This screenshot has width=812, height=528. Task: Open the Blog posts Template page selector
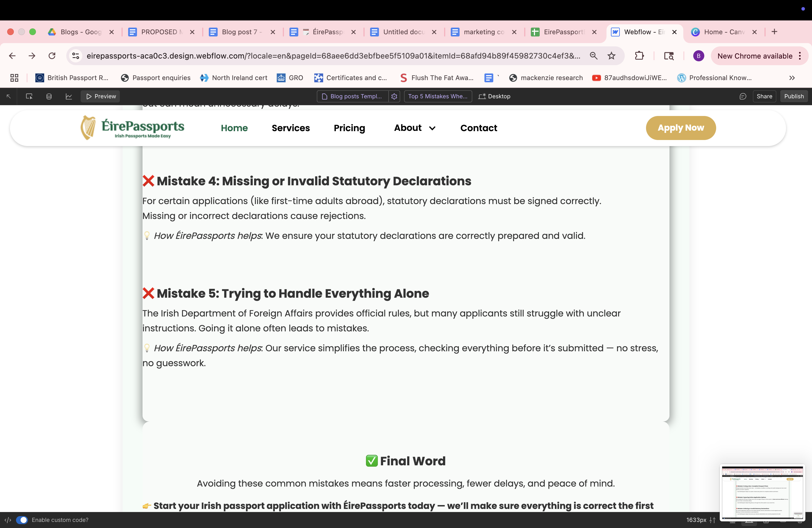tap(352, 97)
